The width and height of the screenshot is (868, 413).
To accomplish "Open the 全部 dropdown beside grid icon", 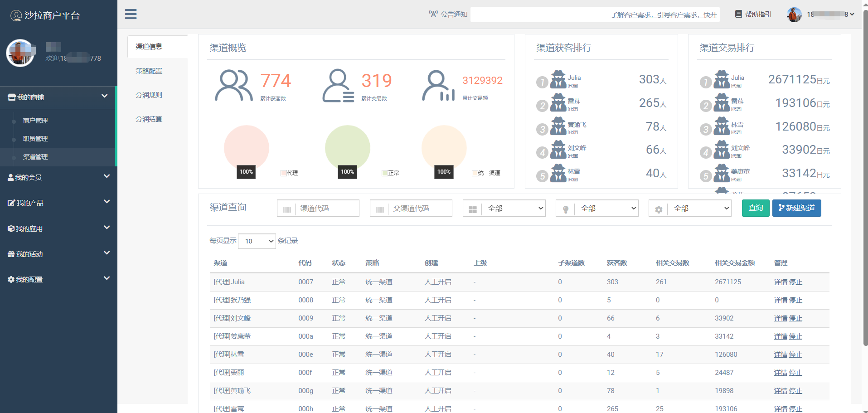I will tap(514, 208).
